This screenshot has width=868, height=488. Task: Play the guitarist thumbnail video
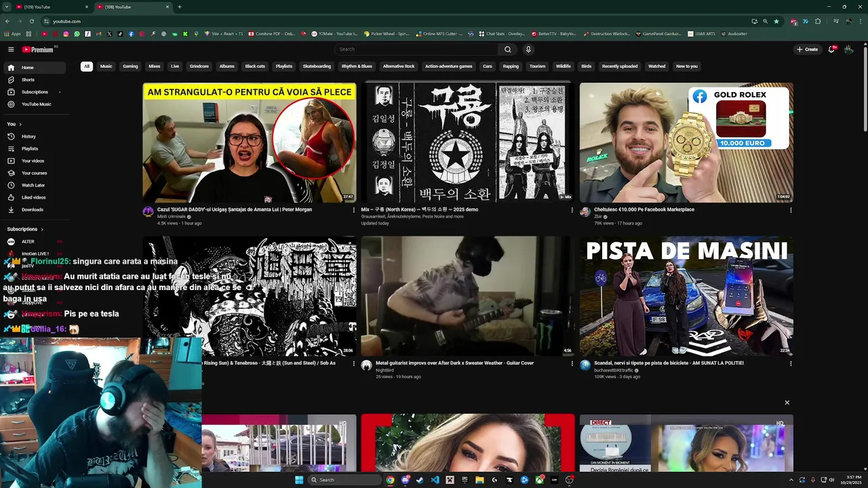pyautogui.click(x=467, y=296)
